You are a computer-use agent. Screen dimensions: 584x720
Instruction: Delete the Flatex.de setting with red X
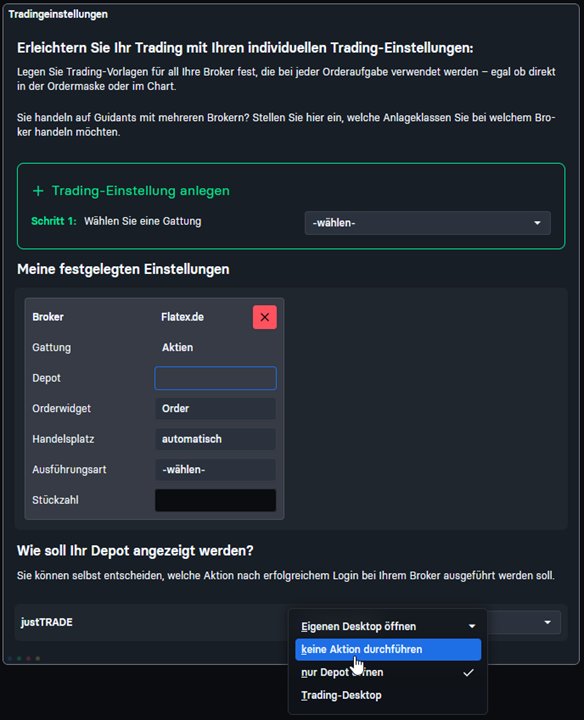(264, 317)
